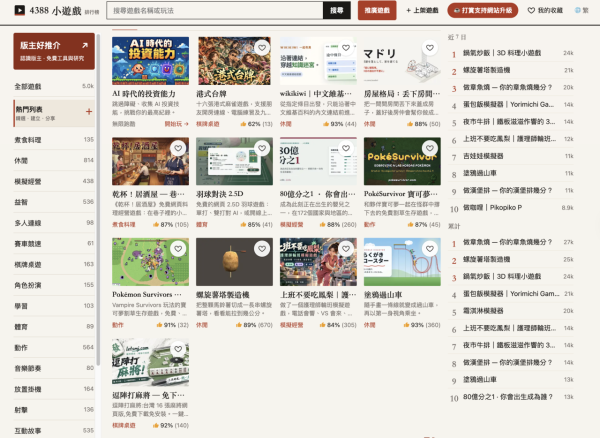The width and height of the screenshot is (600, 438).
Task: Click 打賞支持網站升級 donation button
Action: coord(483,10)
